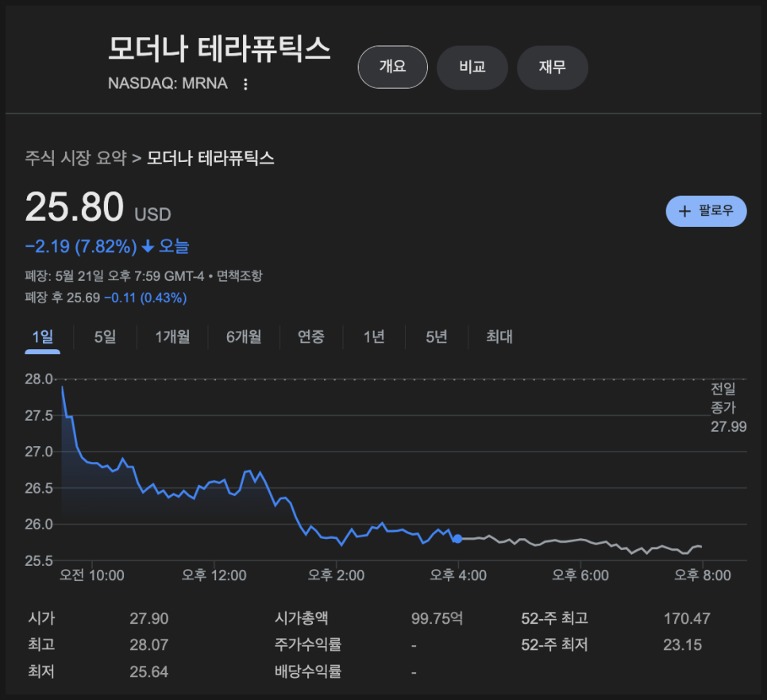Click the 최고 value 28.07
This screenshot has width=767, height=700.
(x=148, y=644)
